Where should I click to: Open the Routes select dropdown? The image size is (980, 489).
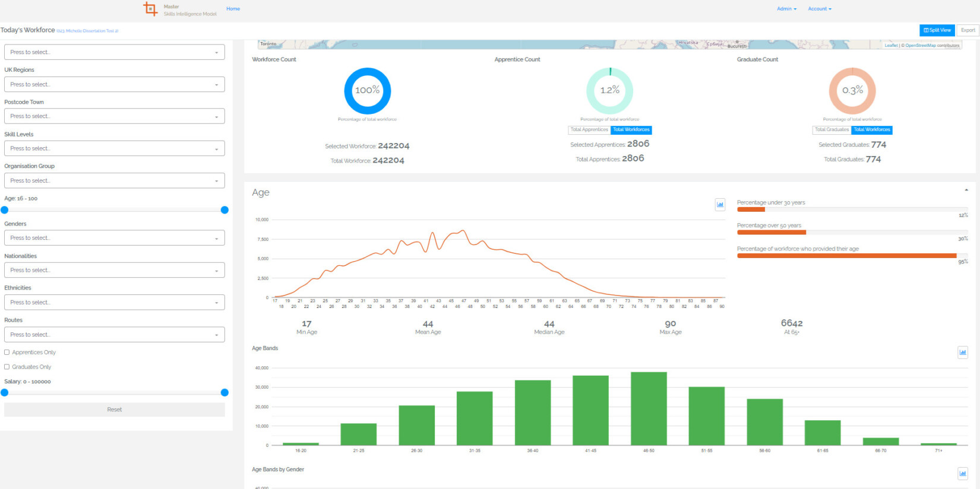tap(115, 335)
